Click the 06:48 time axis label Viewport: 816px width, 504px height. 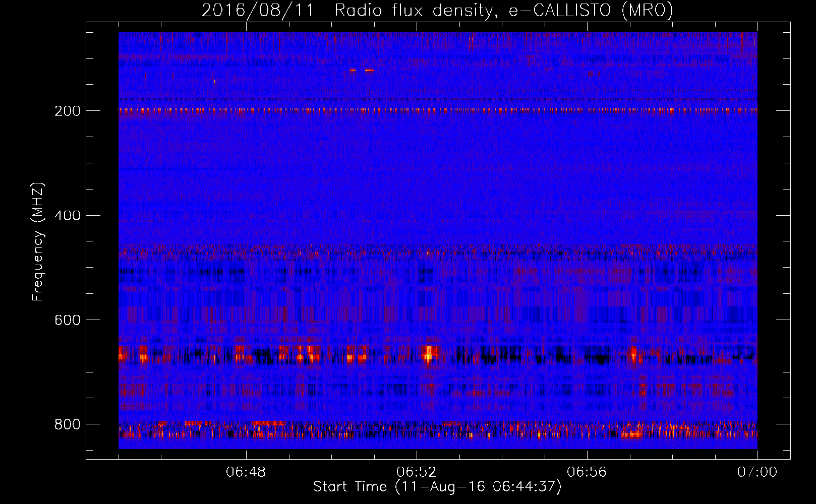(x=246, y=472)
